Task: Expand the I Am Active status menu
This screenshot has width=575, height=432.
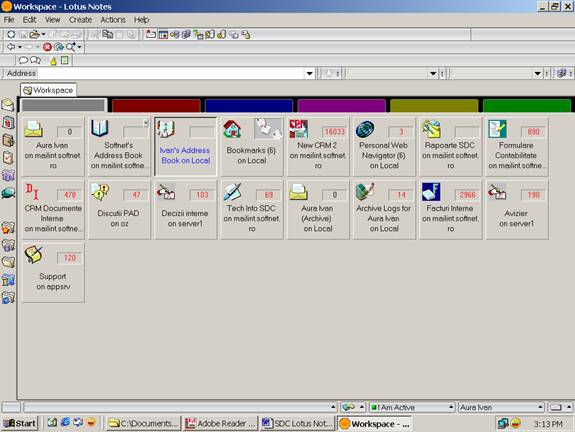Action: coord(451,407)
